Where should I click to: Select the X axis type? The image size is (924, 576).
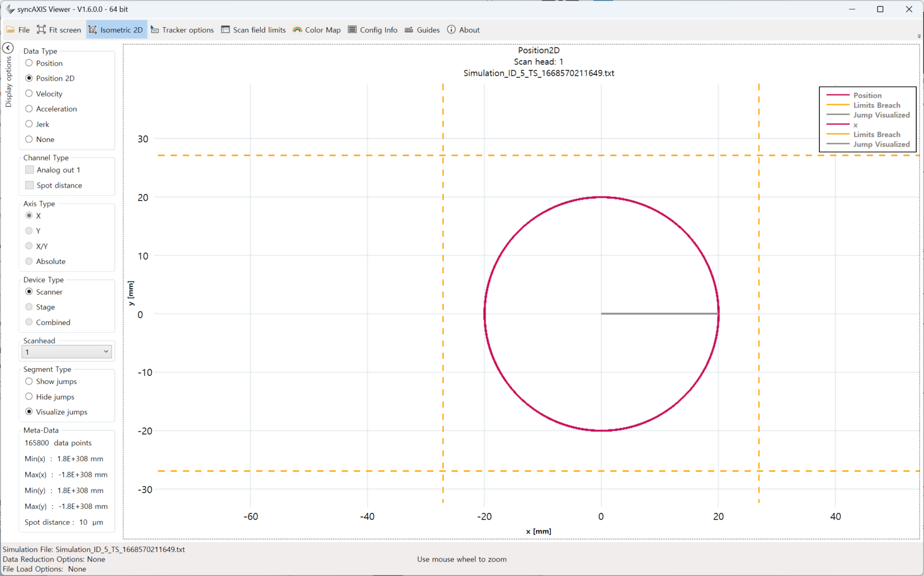tap(29, 215)
